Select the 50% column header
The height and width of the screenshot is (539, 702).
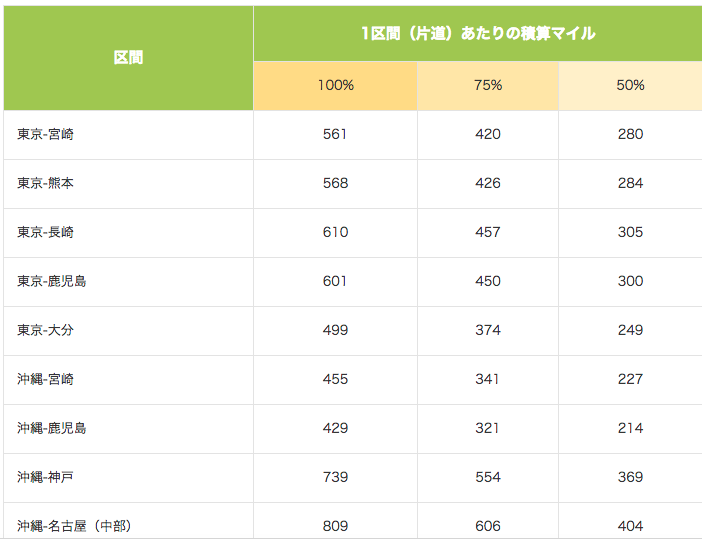630,86
